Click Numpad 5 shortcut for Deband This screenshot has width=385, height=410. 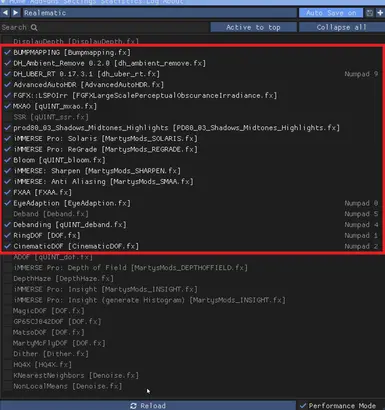tap(361, 214)
